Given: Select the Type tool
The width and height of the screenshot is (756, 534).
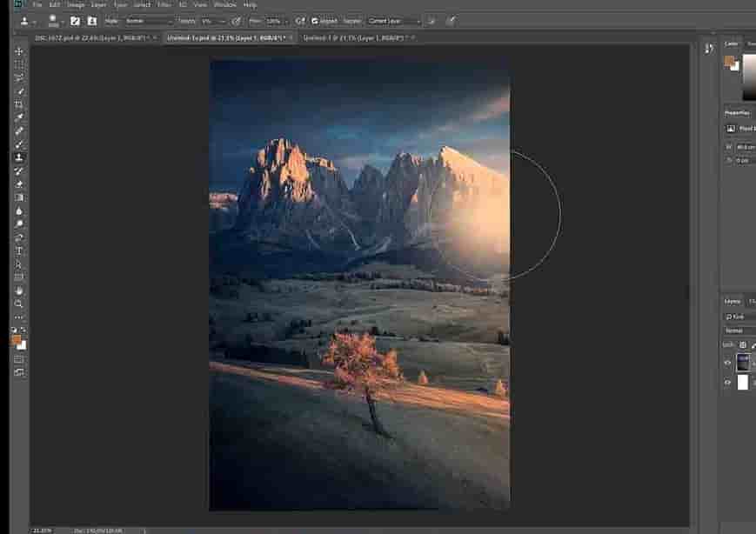Looking at the screenshot, I should tap(19, 250).
